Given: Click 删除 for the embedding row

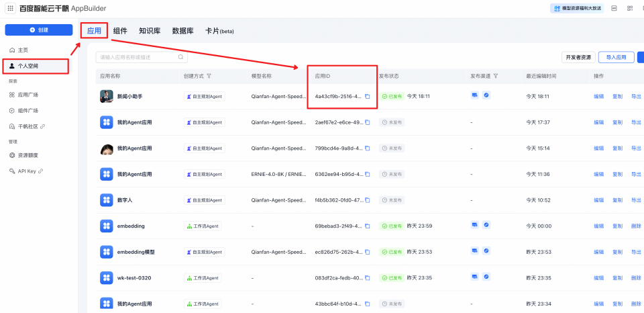Looking at the screenshot, I should click(x=636, y=226).
